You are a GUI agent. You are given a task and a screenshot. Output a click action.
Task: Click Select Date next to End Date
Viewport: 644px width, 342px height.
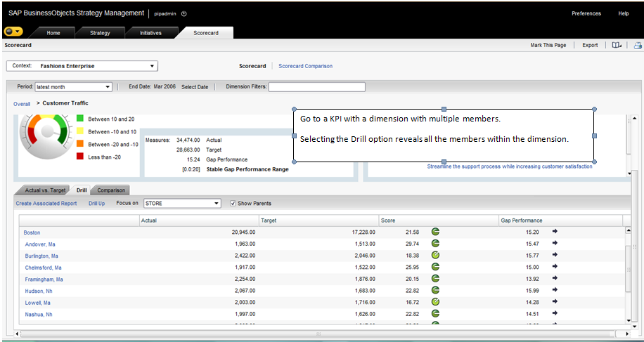(195, 87)
